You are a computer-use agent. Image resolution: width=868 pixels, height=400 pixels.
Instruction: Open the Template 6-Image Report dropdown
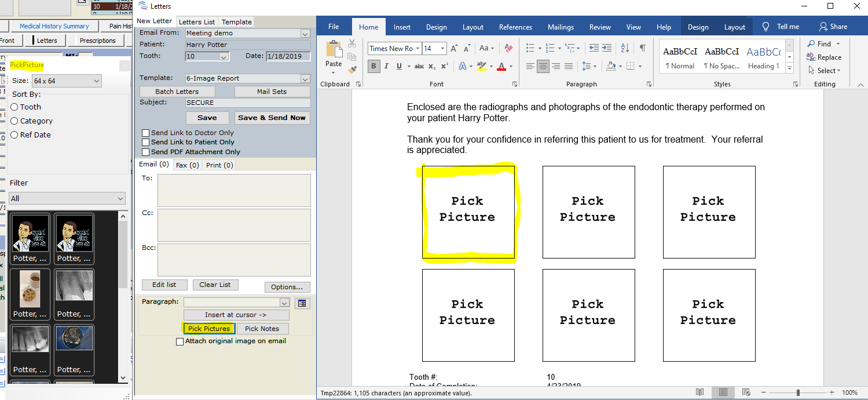(x=305, y=79)
